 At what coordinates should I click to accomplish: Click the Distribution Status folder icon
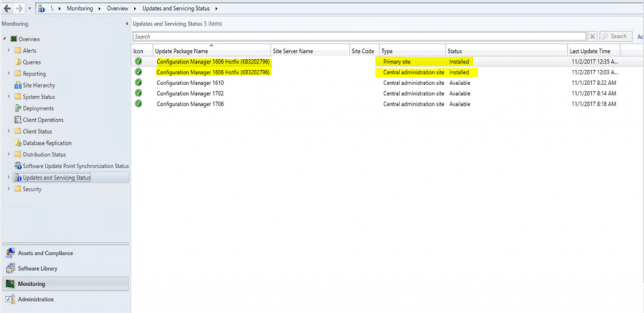(18, 154)
